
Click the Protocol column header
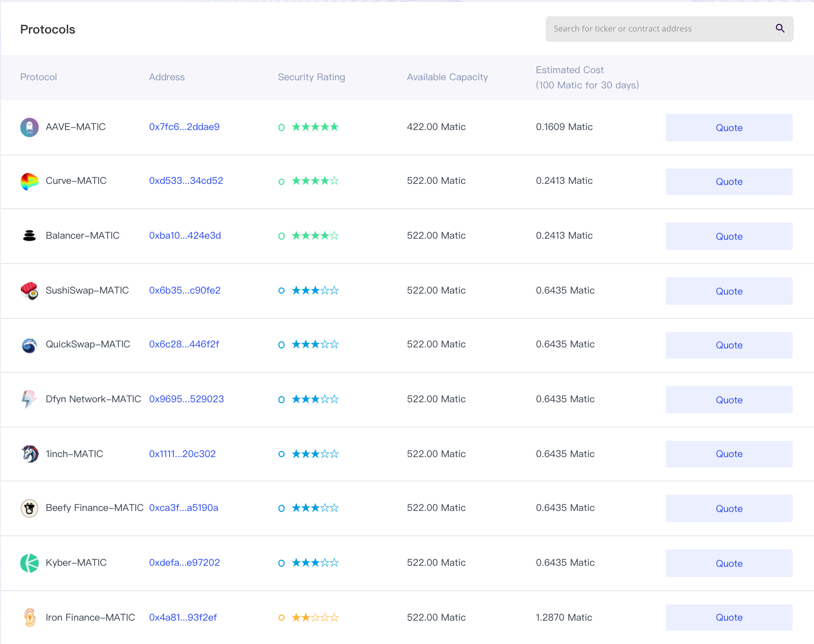(39, 77)
